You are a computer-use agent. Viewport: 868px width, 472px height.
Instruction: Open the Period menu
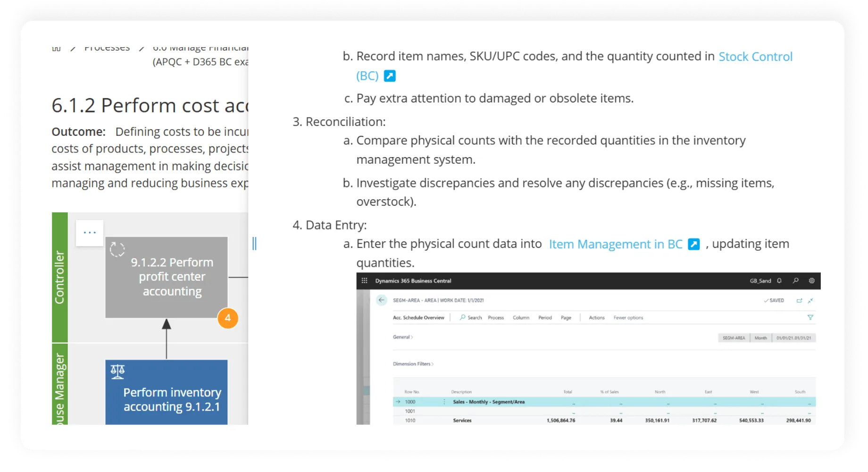545,318
